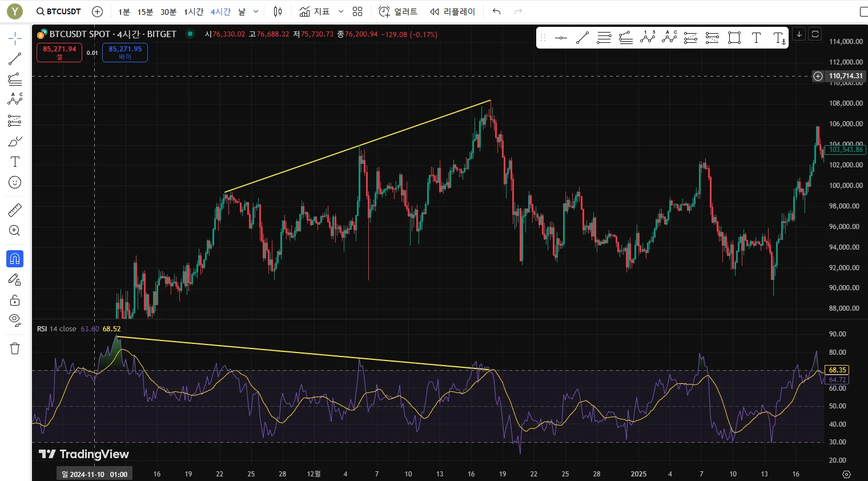The width and height of the screenshot is (868, 481).
Task: Toggle stay-in-drawing-mode pencil lock
Action: (x=15, y=279)
